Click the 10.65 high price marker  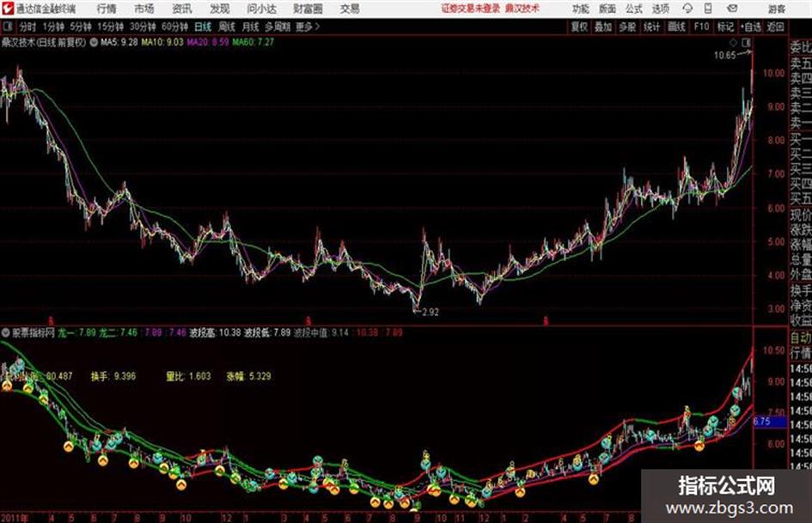pos(724,56)
